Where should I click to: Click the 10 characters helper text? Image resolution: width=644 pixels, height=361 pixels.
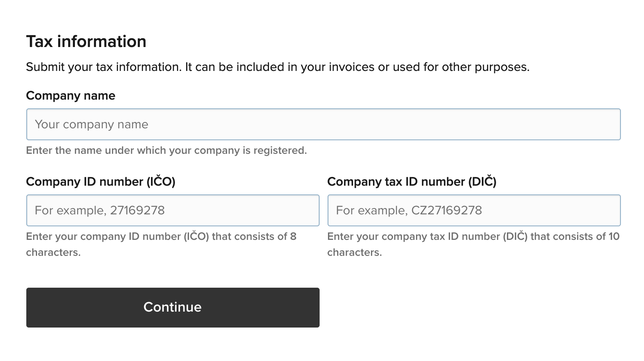point(473,244)
